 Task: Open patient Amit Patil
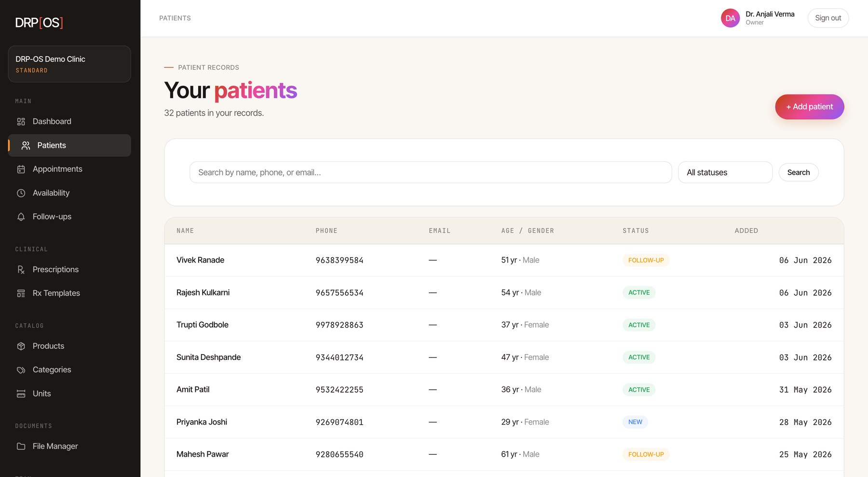[x=193, y=389]
